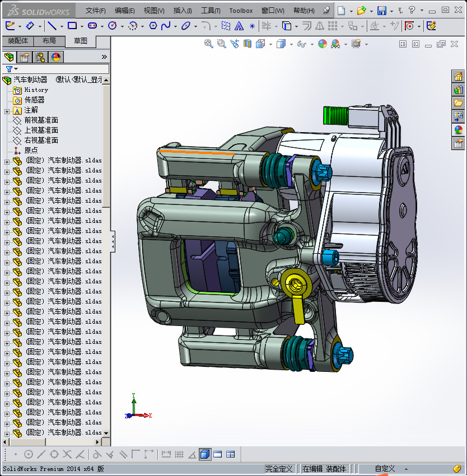Open the DisplayManager tab icon

click(55, 57)
